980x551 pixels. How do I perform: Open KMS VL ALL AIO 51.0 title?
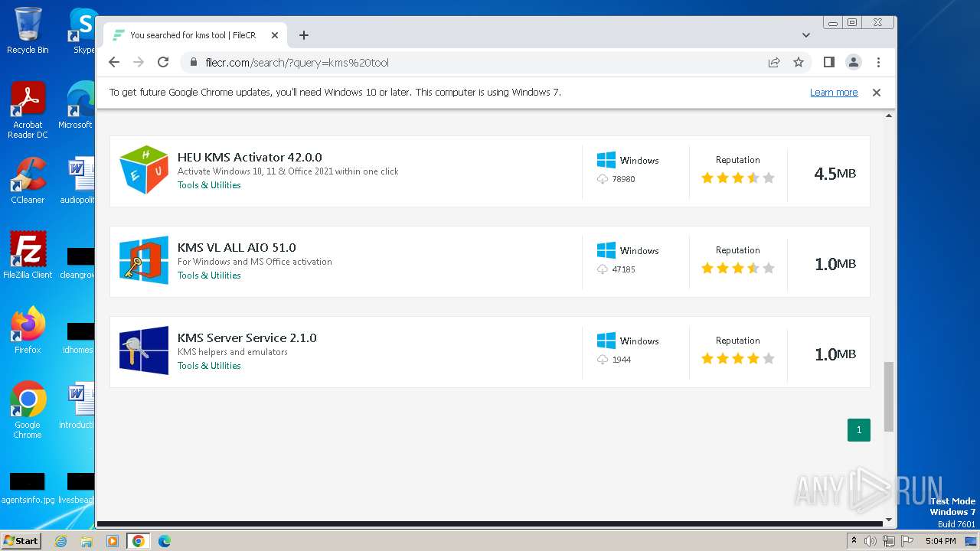[237, 248]
